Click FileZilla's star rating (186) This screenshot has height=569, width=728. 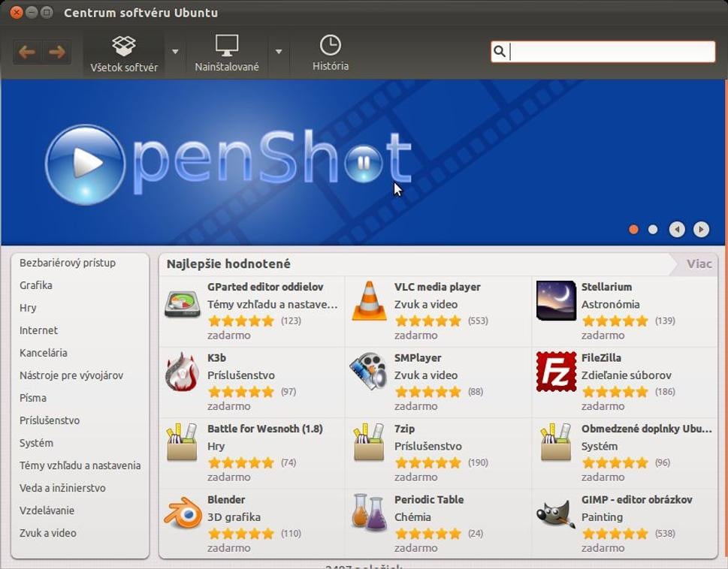[x=615, y=392]
